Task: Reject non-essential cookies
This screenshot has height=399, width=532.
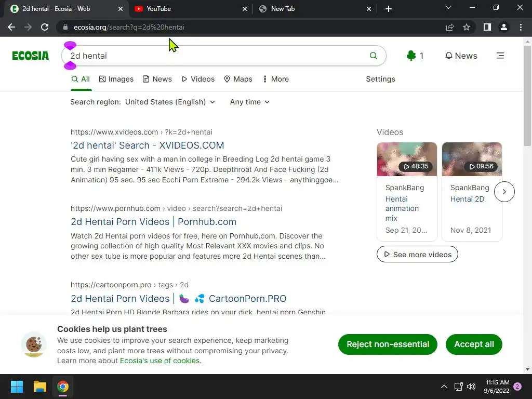Action: tap(388, 344)
